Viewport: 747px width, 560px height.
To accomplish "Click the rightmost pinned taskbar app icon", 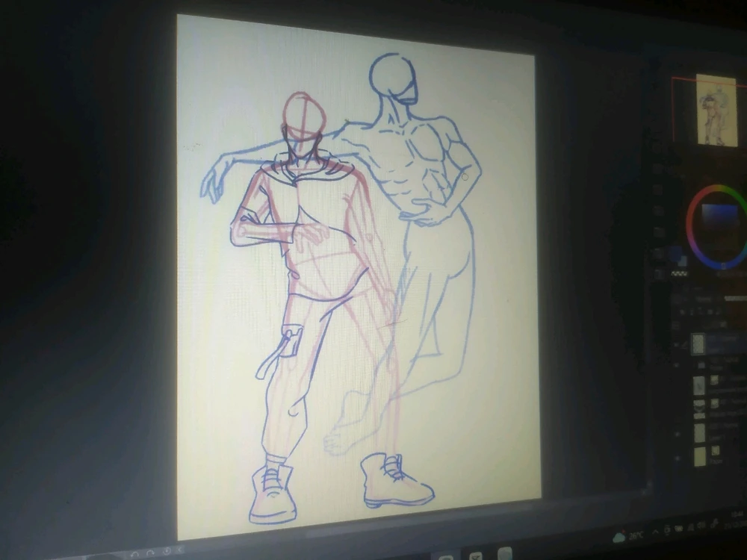I will tap(505, 554).
